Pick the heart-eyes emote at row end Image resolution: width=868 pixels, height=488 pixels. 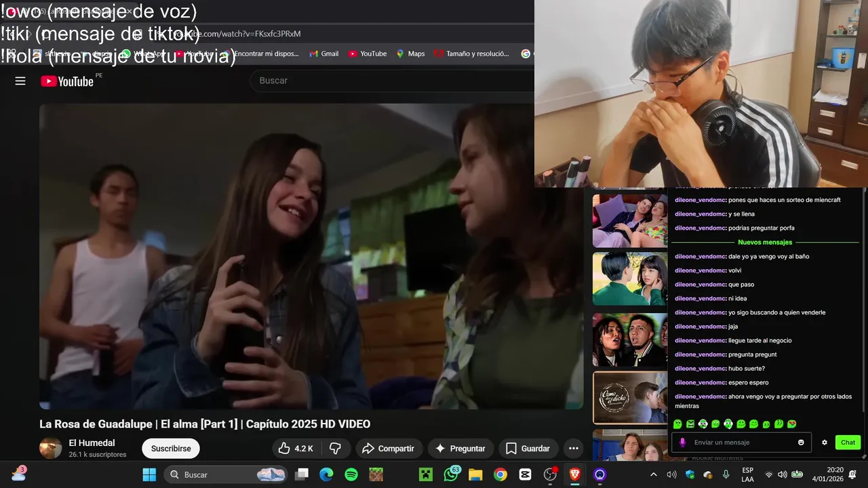click(x=791, y=424)
